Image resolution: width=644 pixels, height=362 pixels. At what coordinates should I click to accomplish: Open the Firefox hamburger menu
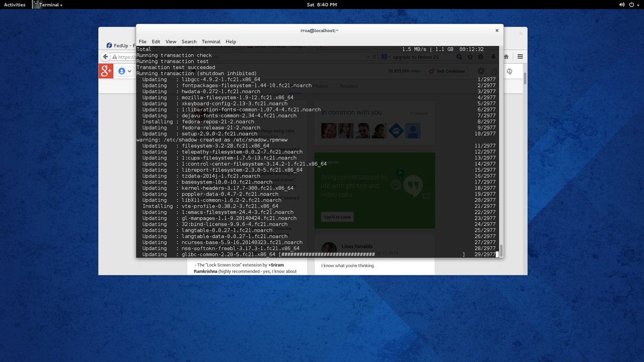coord(520,56)
